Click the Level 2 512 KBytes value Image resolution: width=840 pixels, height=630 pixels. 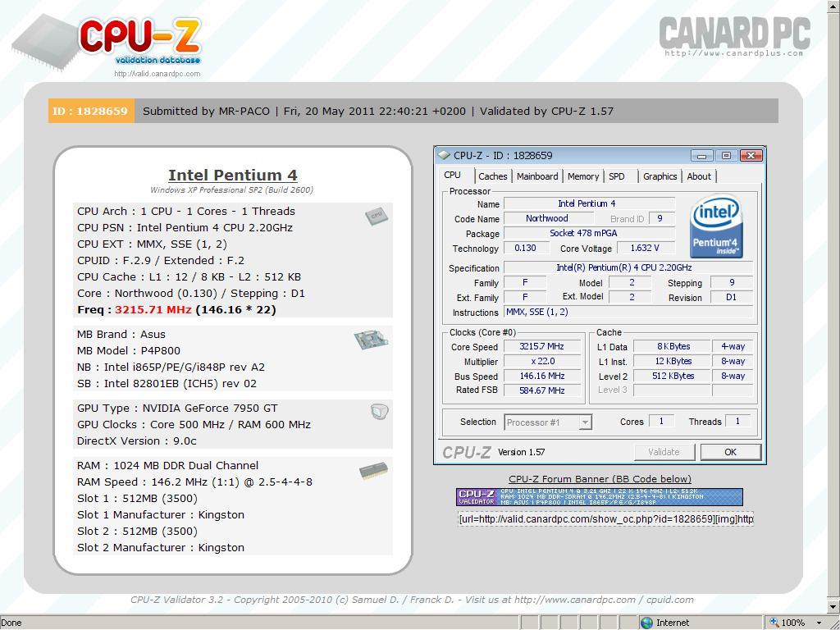pyautogui.click(x=673, y=376)
